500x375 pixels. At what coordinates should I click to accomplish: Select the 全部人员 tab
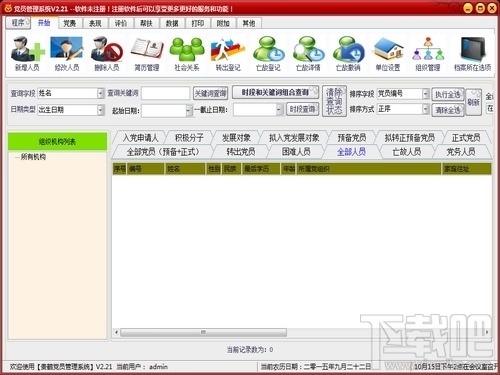[x=352, y=152]
